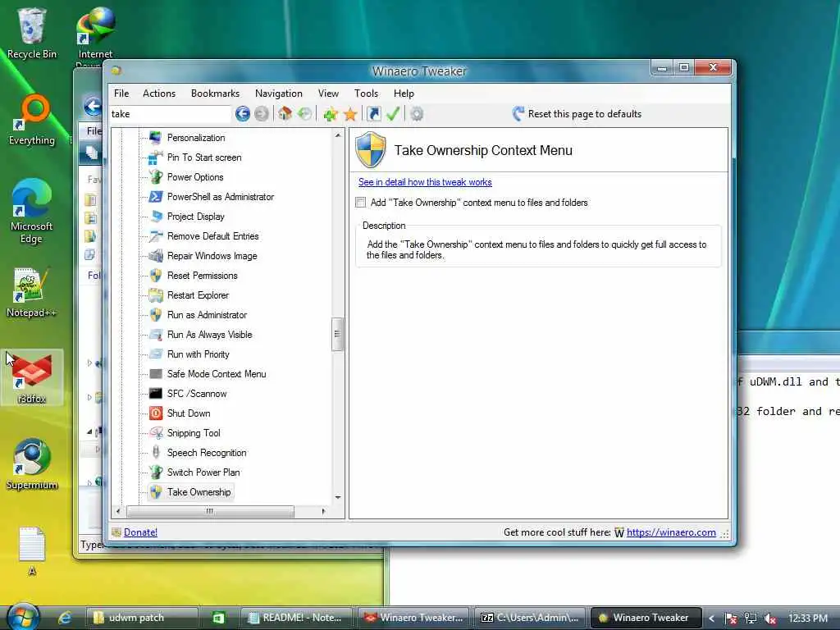The height and width of the screenshot is (630, 840).
Task: Click Speech Recognition microphone icon
Action: click(x=155, y=453)
